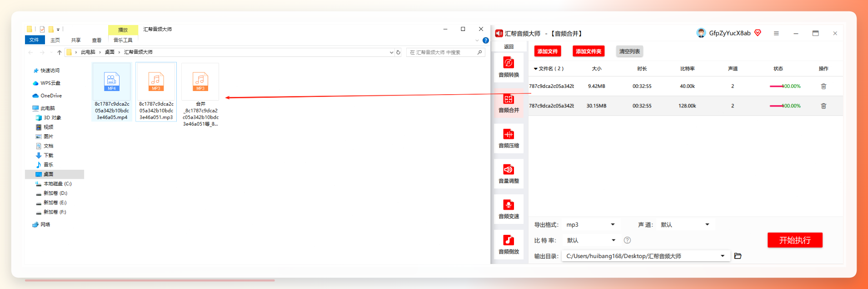The height and width of the screenshot is (289, 868).
Task: Click the 时长 column header
Action: pos(642,69)
